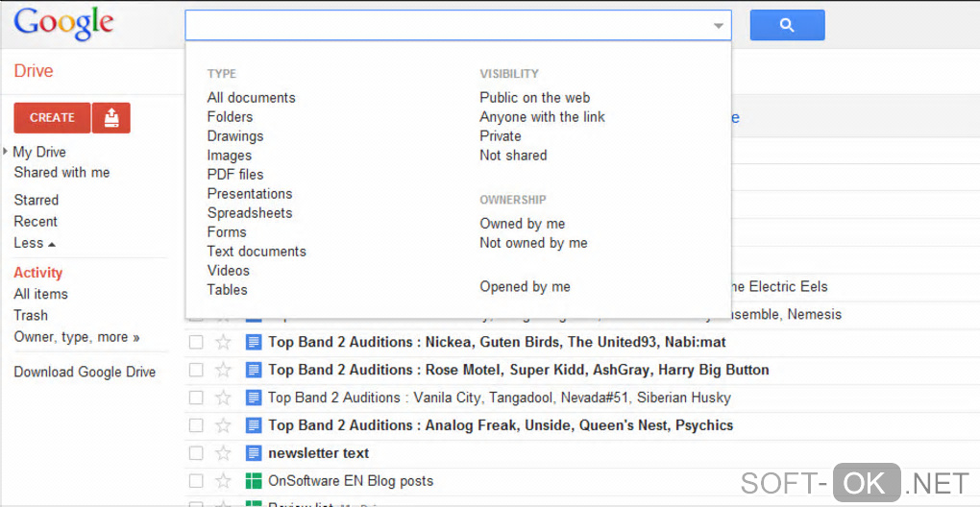This screenshot has width=980, height=507.
Task: Click Download Google Drive link
Action: click(85, 373)
